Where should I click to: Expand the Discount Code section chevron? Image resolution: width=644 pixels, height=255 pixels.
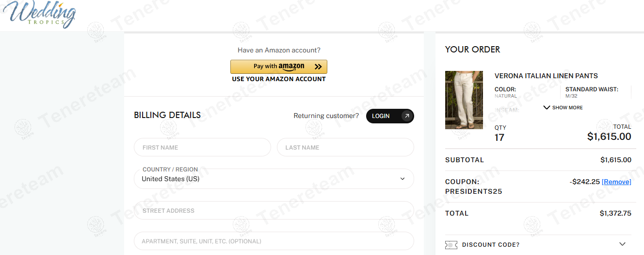[623, 244]
